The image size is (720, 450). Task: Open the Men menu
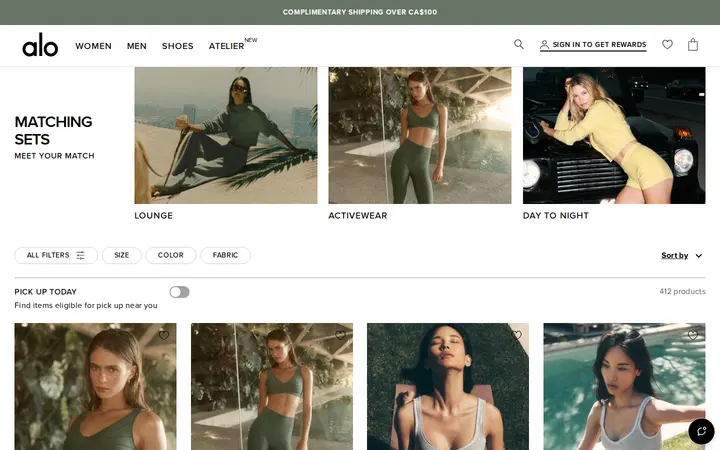(x=137, y=46)
